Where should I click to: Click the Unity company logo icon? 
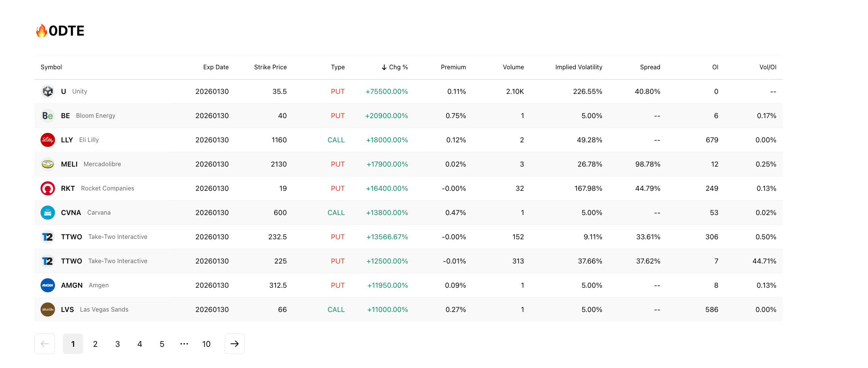(x=48, y=91)
